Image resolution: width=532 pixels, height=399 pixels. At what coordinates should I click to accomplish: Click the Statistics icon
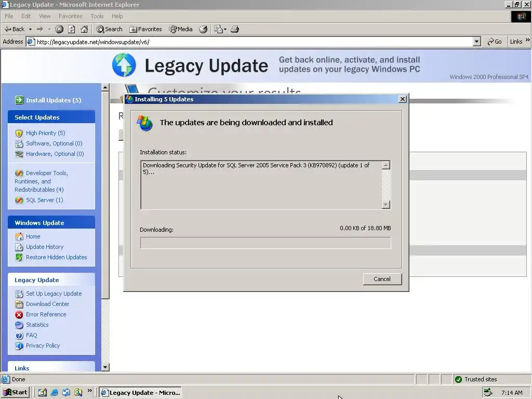click(x=19, y=325)
